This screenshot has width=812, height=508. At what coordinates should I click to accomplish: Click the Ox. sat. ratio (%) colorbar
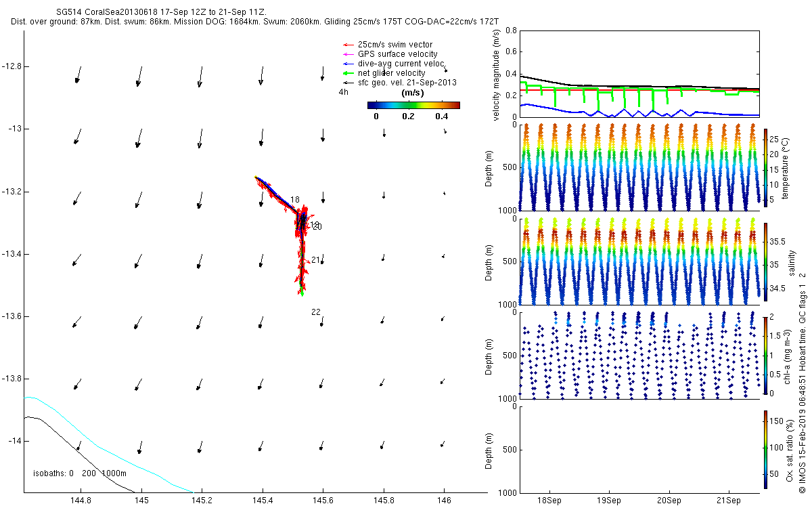766,448
